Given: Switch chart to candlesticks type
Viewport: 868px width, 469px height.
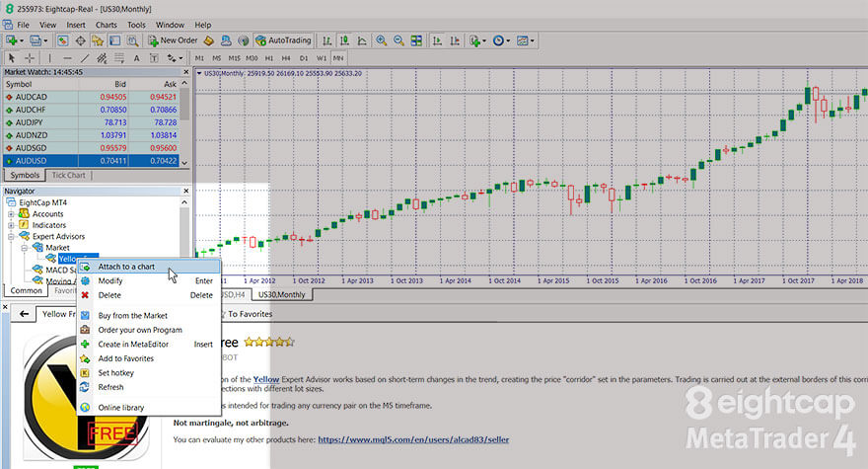Looking at the screenshot, I should (x=345, y=40).
